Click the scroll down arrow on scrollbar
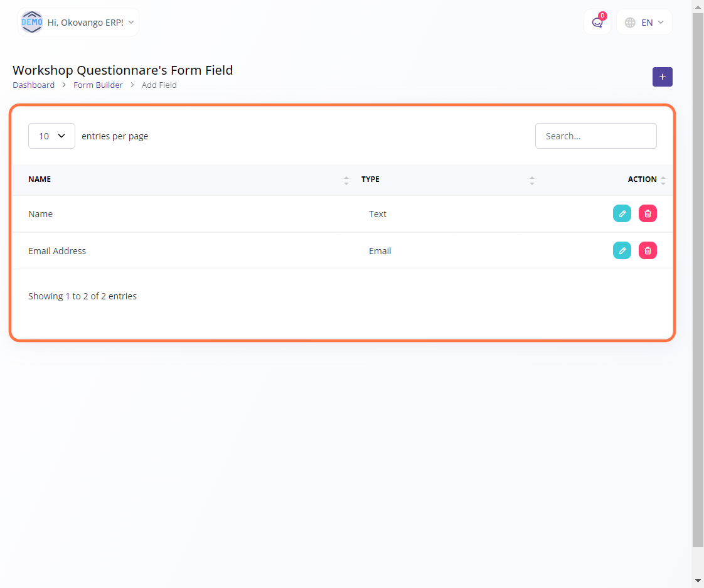 click(698, 581)
